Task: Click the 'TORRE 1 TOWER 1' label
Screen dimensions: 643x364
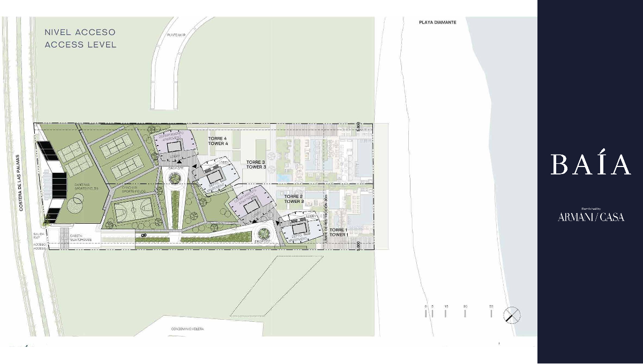Action: [x=339, y=232]
